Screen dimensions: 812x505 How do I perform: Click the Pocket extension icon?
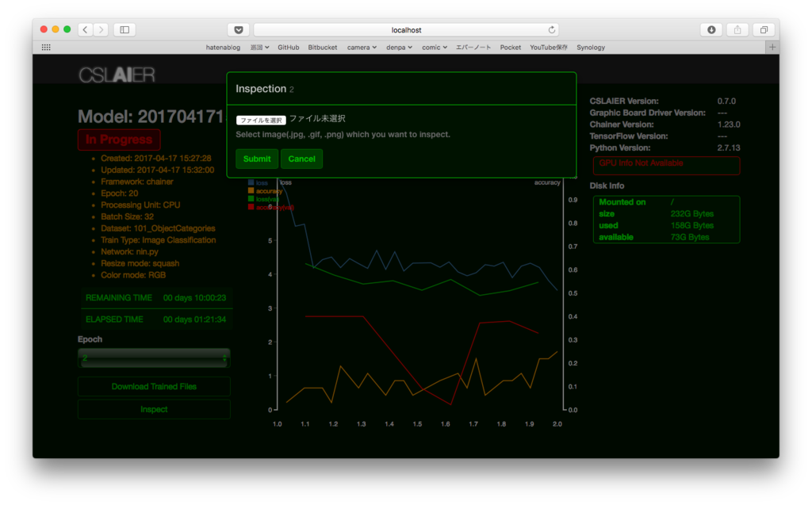pyautogui.click(x=238, y=30)
